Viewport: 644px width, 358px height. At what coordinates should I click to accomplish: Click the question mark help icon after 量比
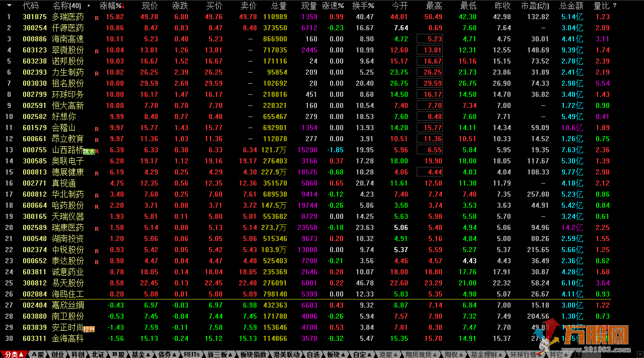pos(615,6)
